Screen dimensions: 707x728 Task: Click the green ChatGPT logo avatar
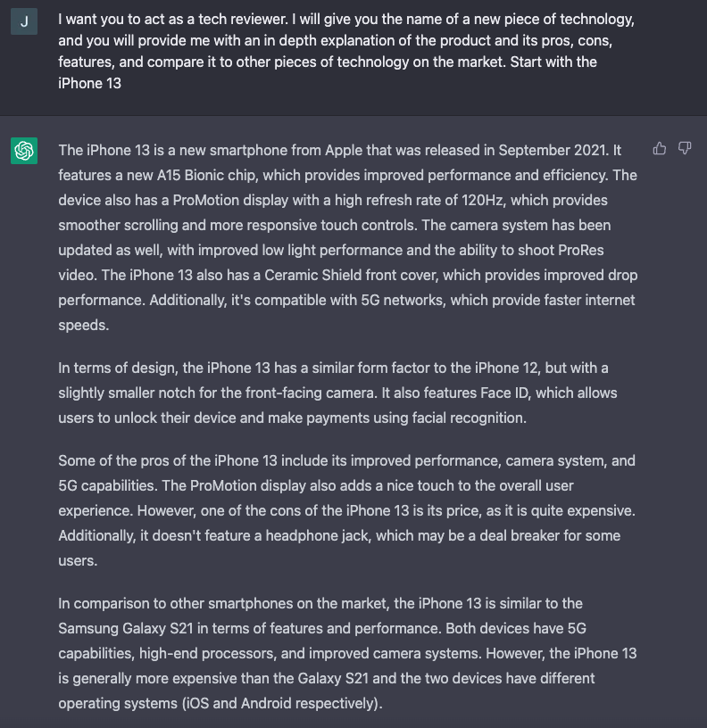click(x=24, y=151)
